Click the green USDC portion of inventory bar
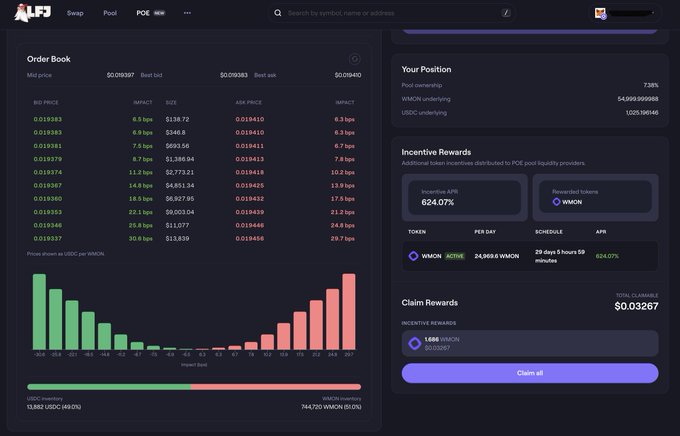The width and height of the screenshot is (680, 436). 108,387
